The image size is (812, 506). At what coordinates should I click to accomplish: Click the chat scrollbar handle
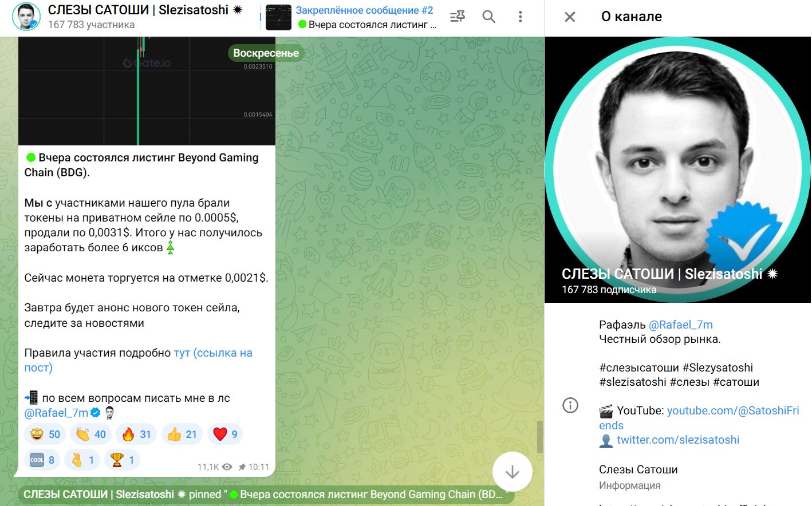pos(539,437)
